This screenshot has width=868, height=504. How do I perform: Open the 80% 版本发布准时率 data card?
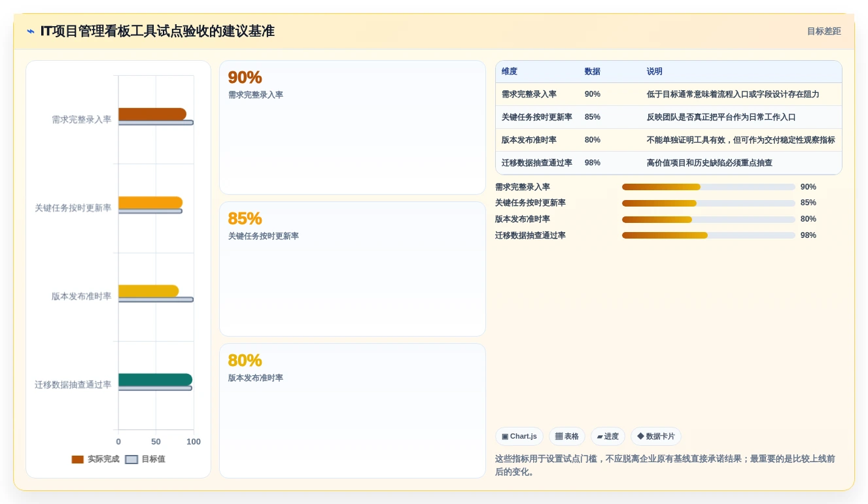pyautogui.click(x=353, y=411)
